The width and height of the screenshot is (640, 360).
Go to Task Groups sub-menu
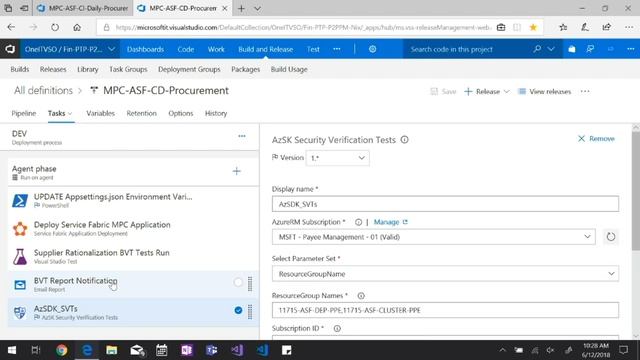pos(128,69)
